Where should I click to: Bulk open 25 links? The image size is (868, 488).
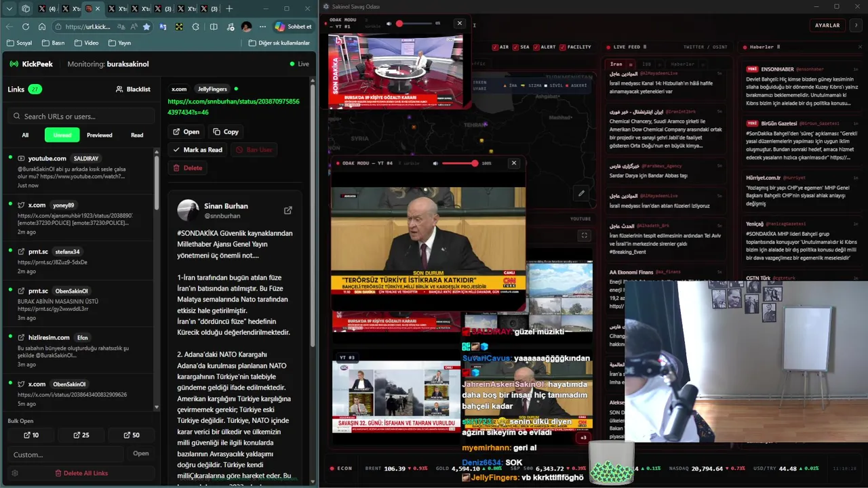click(x=81, y=435)
